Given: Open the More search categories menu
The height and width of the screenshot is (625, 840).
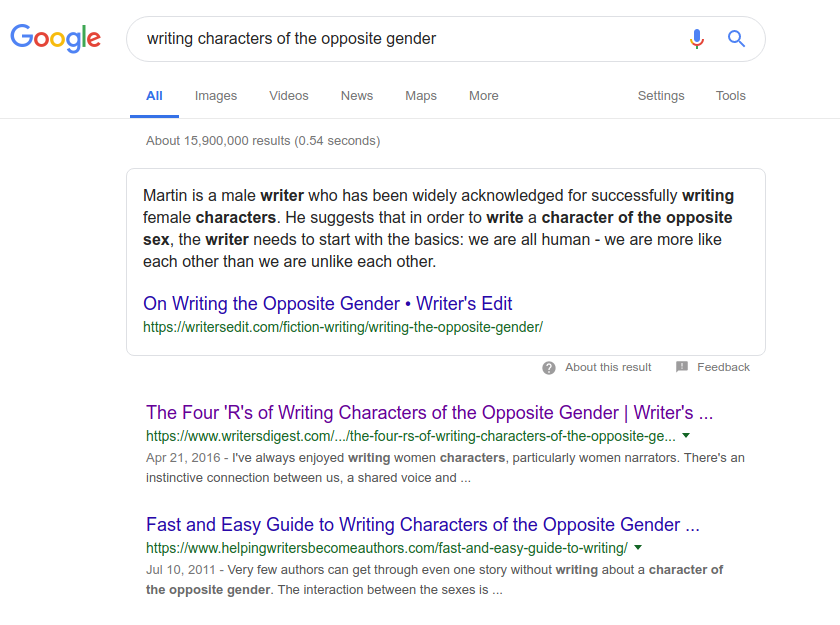Looking at the screenshot, I should coord(483,96).
